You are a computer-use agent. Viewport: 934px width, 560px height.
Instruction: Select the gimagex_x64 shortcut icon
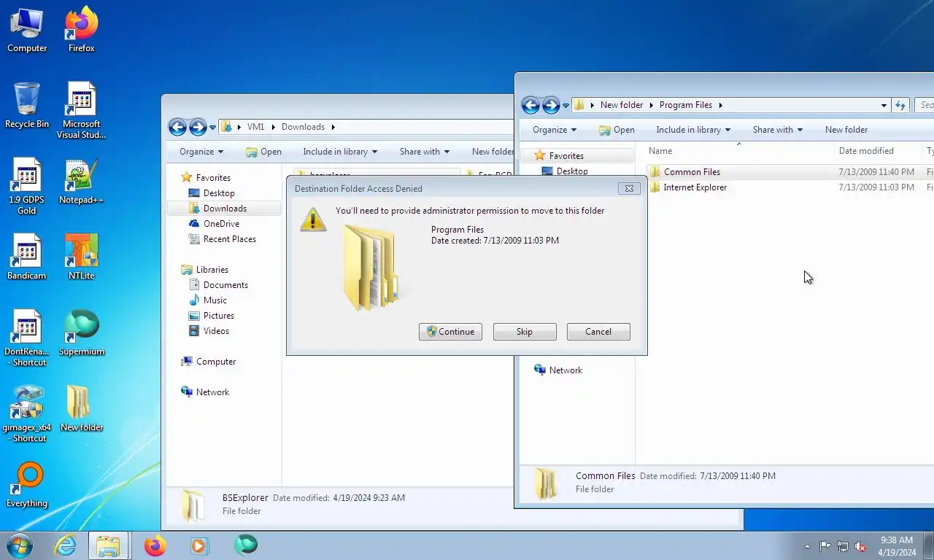(x=27, y=414)
